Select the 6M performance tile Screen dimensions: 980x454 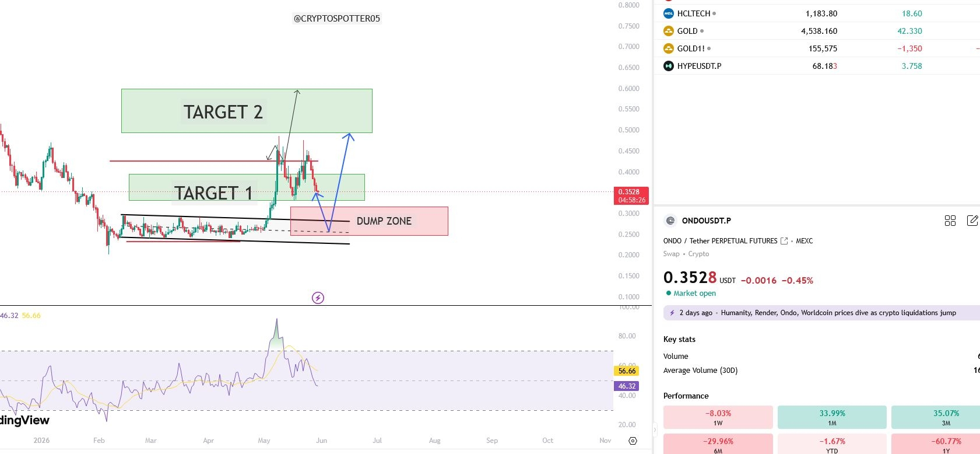pyautogui.click(x=718, y=443)
